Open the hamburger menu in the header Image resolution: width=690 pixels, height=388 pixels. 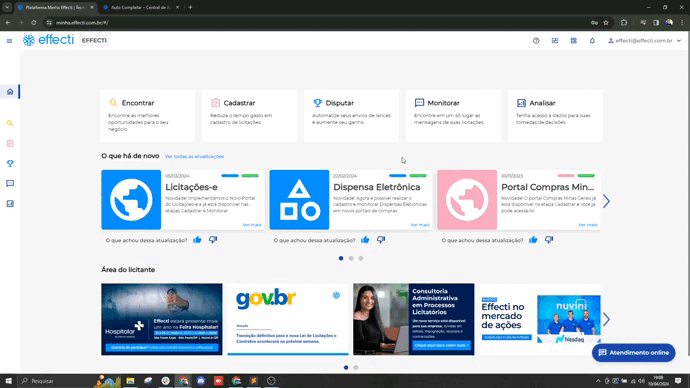[9, 41]
